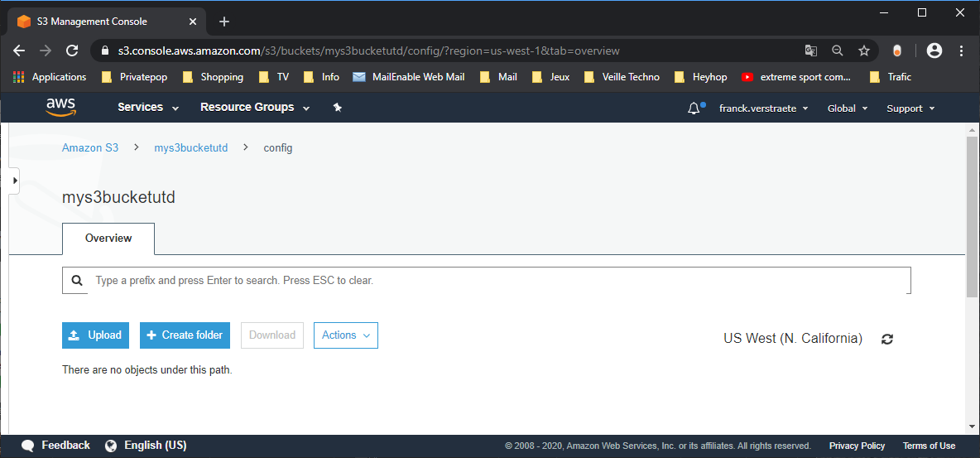980x458 pixels.
Task: Click the browser back arrow
Action: pos(19,51)
